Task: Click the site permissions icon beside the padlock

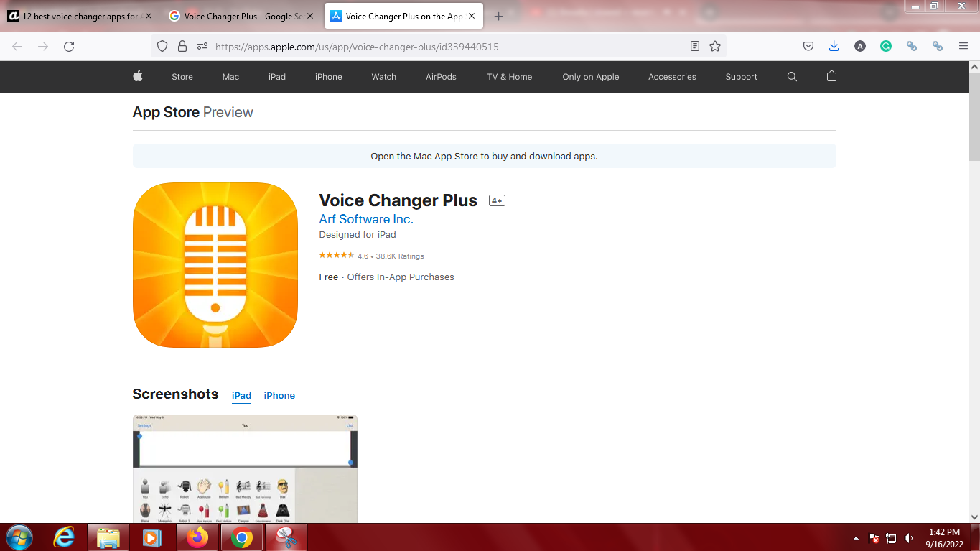Action: pyautogui.click(x=202, y=46)
